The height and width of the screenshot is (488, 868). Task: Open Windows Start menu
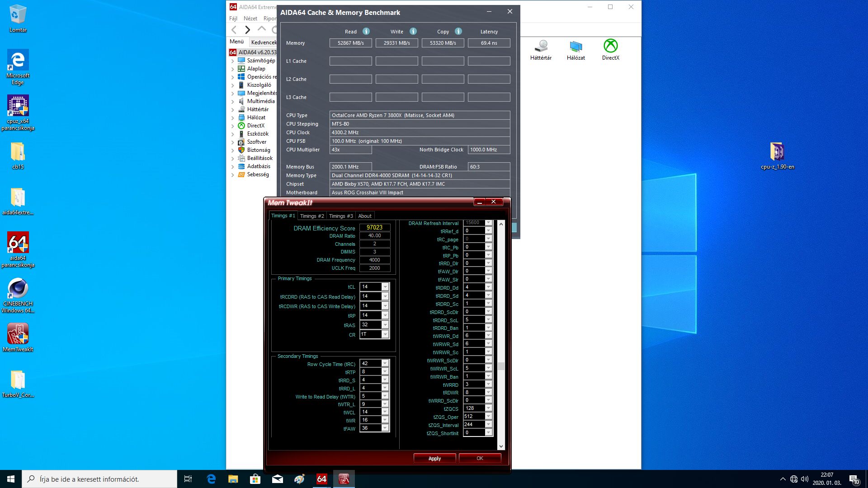coord(11,479)
